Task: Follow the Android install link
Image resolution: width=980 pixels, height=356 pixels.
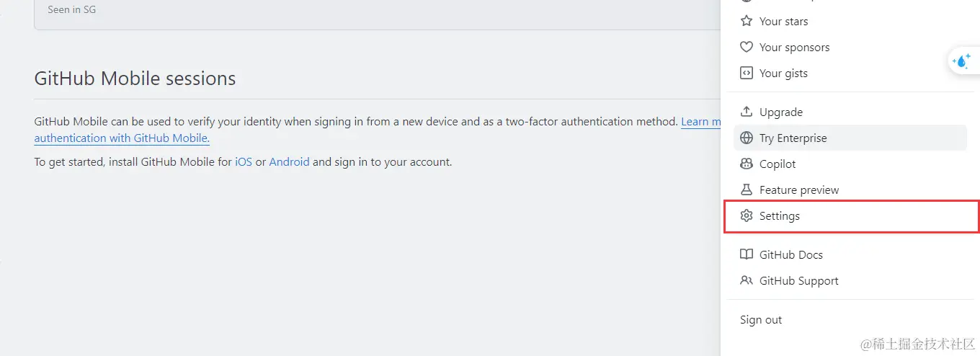Action: pos(289,162)
